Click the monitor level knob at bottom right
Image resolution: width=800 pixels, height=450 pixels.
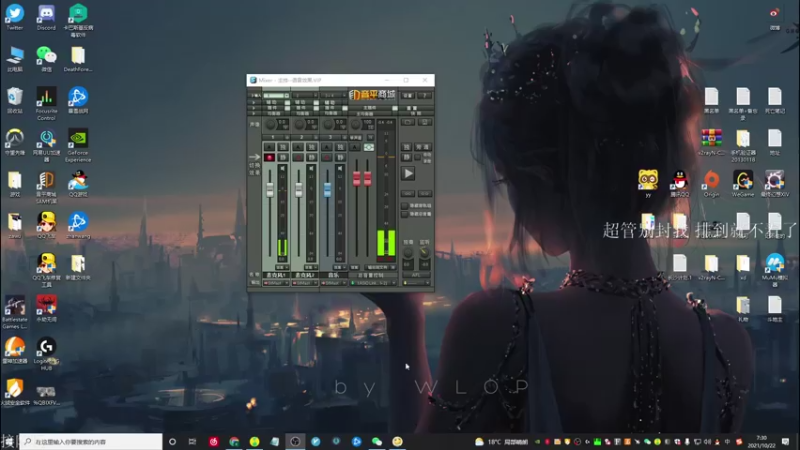coord(424,253)
